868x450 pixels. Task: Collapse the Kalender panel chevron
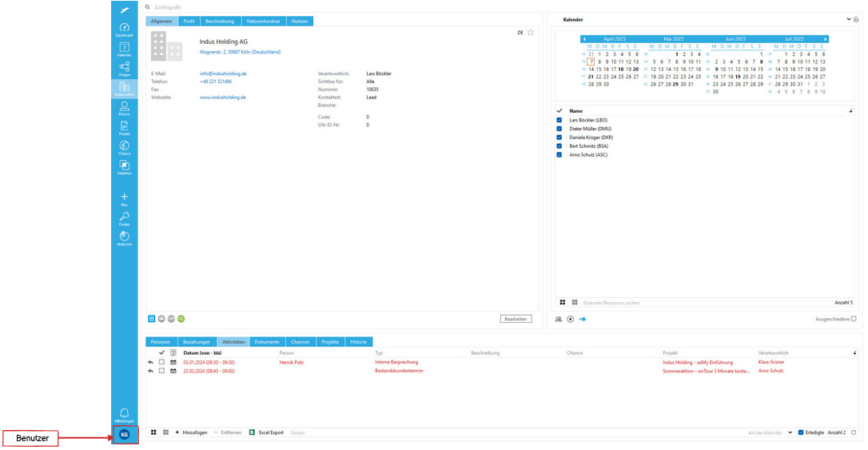pyautogui.click(x=847, y=19)
